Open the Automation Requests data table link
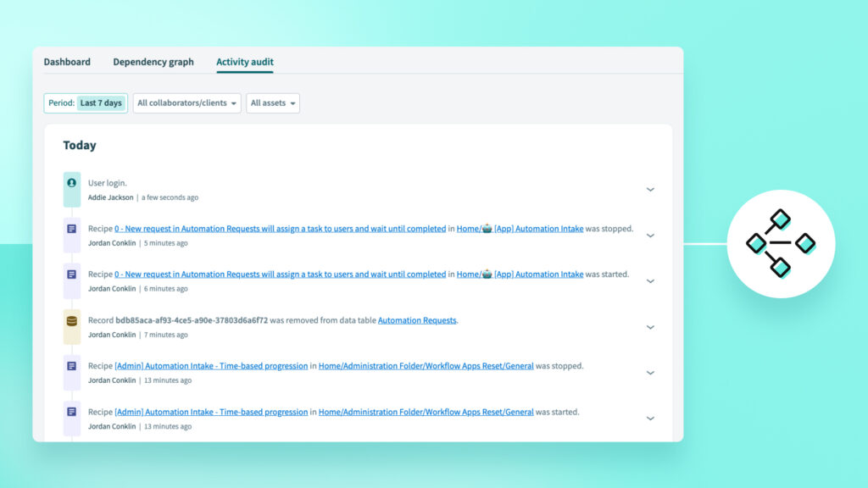Screen dimensions: 868x488 tap(417, 320)
